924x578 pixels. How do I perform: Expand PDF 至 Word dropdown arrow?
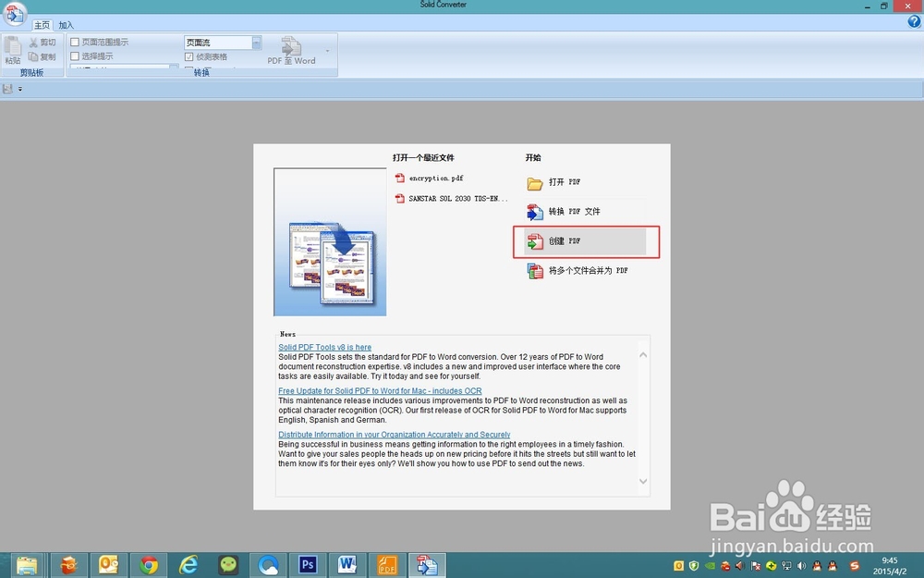(328, 51)
